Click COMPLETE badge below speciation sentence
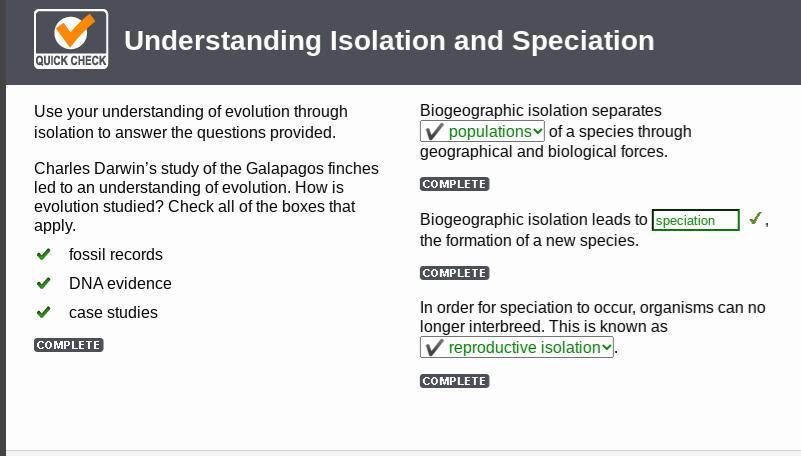This screenshot has height=456, width=801. pyautogui.click(x=454, y=273)
